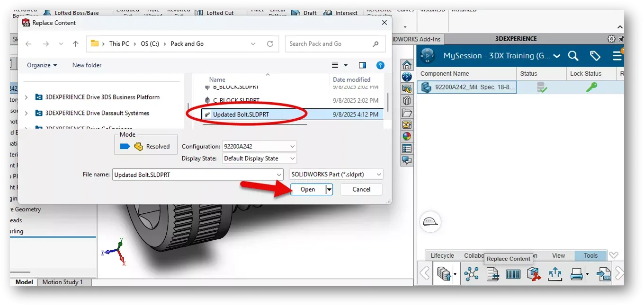
Task: Click the search magnifier in MySession header
Action: coord(573,56)
